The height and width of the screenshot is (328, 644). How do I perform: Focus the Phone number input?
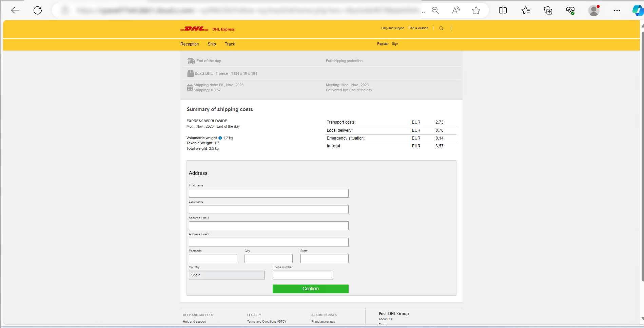coord(303,275)
